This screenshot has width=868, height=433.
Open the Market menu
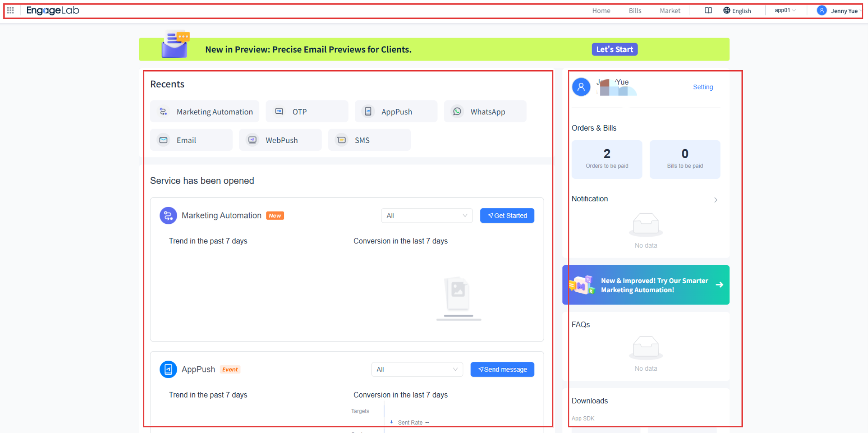[670, 10]
